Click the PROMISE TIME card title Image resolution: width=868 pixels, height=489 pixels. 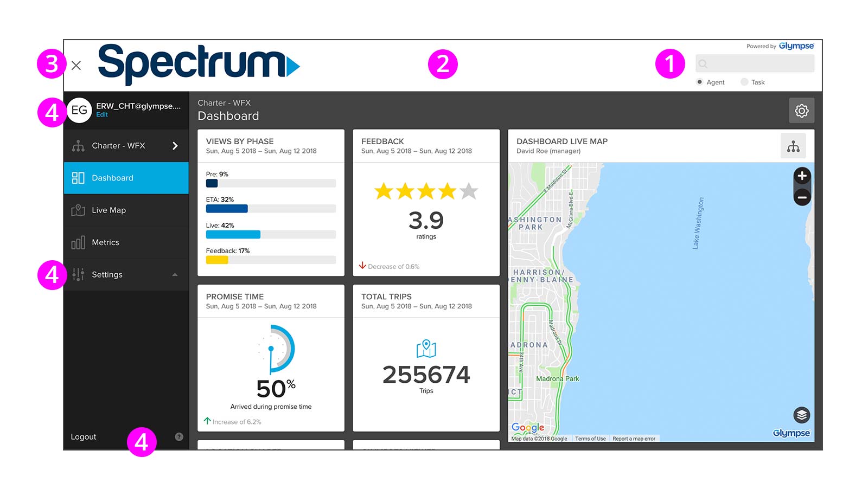tap(235, 297)
